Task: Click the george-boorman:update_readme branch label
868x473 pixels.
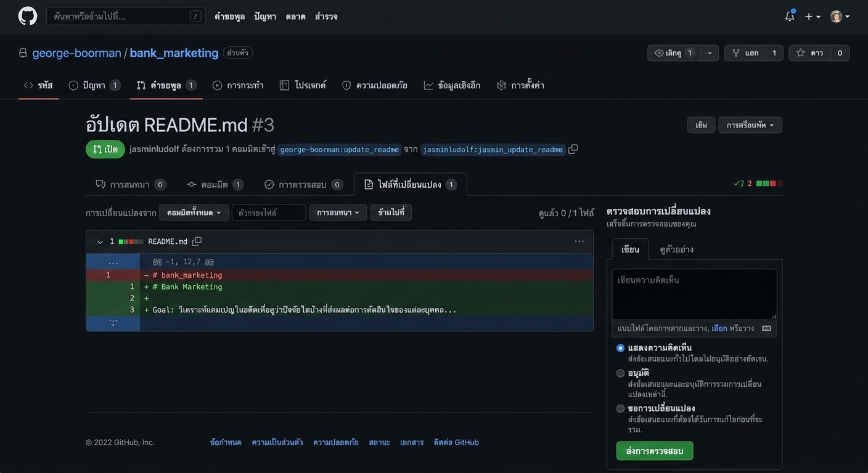Action: [339, 150]
